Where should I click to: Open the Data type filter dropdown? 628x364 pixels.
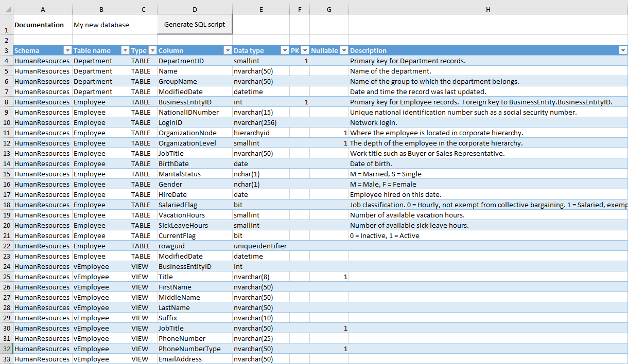coord(285,50)
